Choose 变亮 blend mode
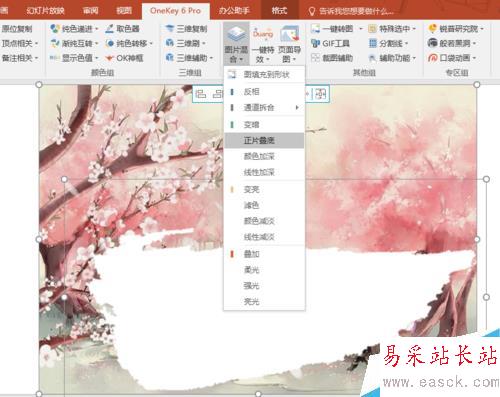This screenshot has width=500, height=397. (x=264, y=189)
